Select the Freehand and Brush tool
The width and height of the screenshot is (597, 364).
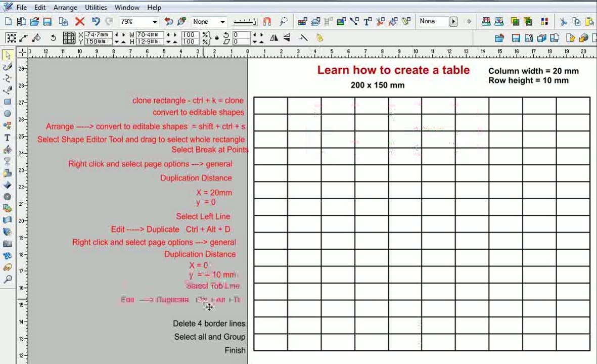click(7, 67)
